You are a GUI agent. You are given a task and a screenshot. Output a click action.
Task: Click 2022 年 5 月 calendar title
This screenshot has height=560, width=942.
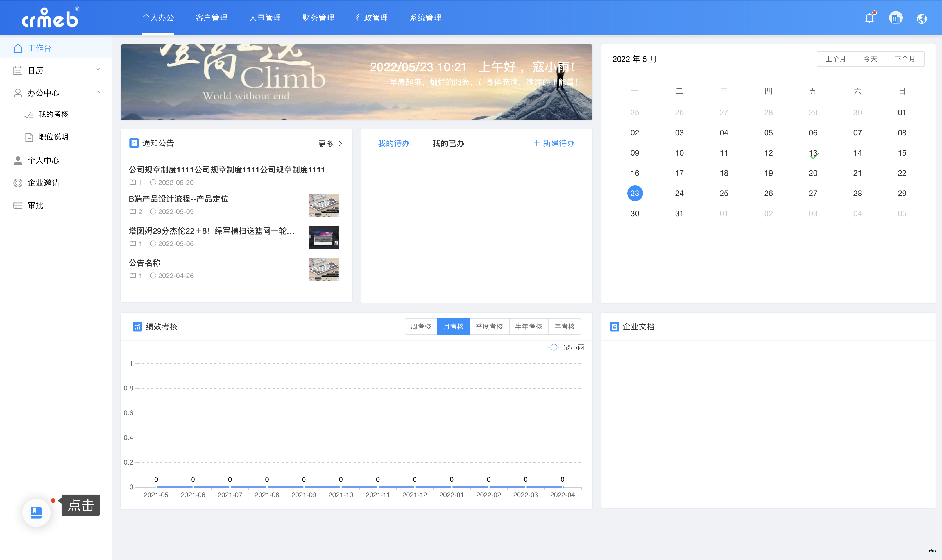[634, 59]
